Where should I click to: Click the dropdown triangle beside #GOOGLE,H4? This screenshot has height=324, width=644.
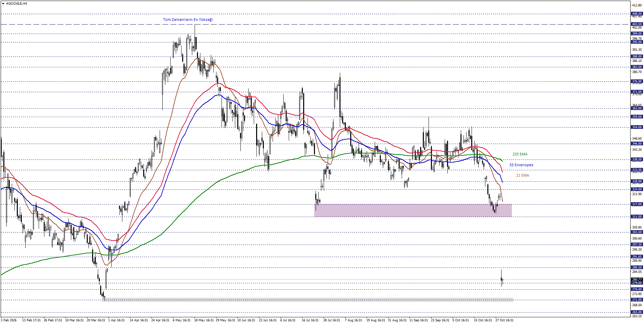[3, 4]
